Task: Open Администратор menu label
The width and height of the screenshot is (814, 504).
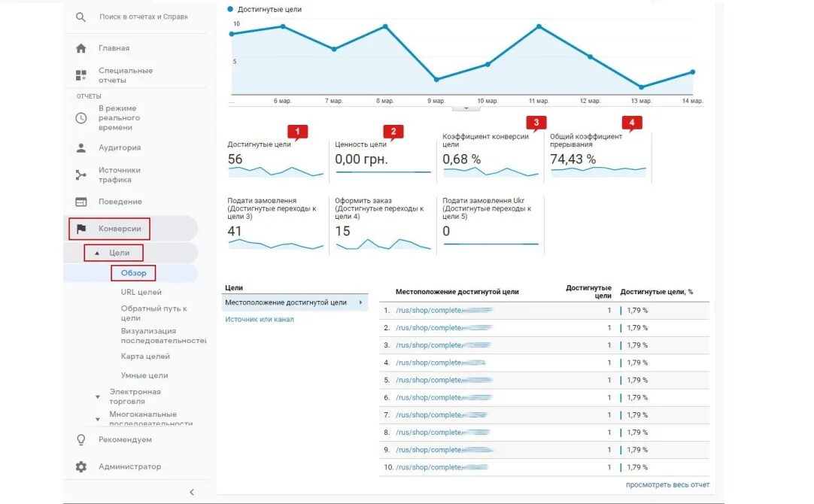Action: pos(130,466)
